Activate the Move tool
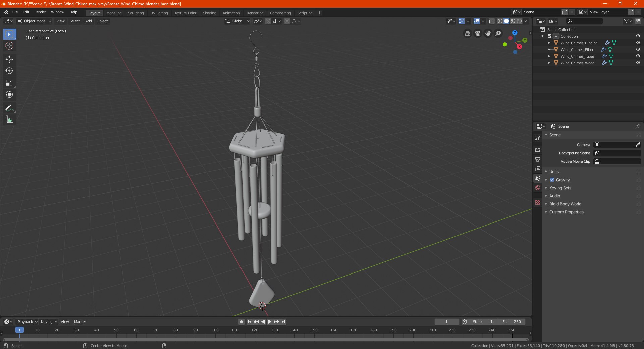Image resolution: width=644 pixels, height=349 pixels. click(x=9, y=59)
